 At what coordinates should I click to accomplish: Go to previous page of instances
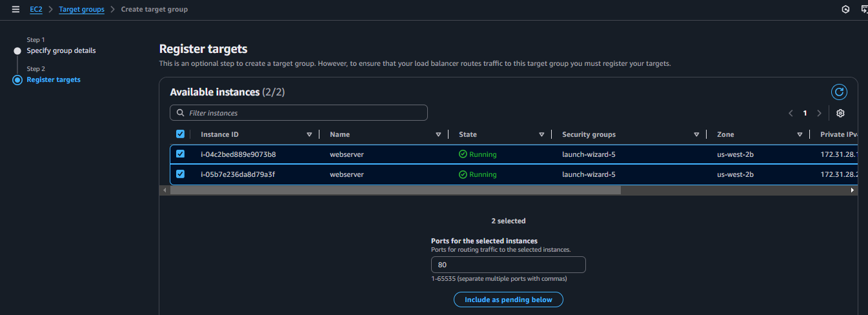[x=791, y=113]
